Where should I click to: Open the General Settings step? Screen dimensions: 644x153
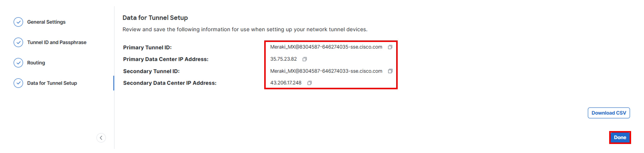(46, 22)
